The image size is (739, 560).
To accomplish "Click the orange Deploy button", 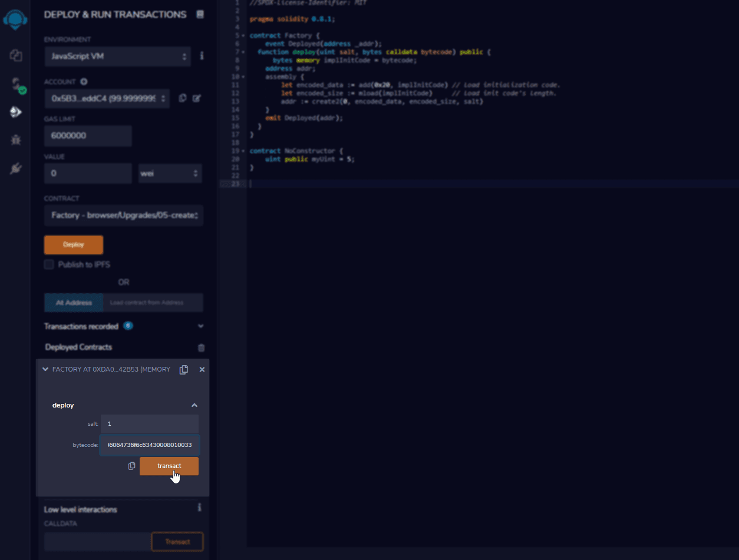I will point(74,245).
